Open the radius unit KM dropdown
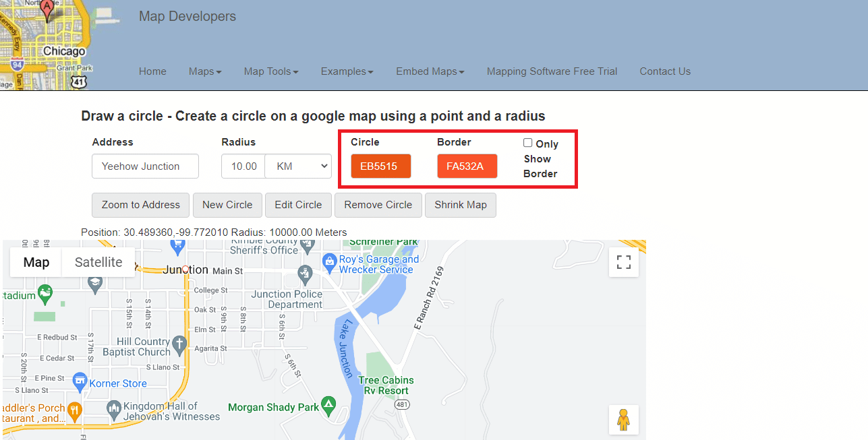The height and width of the screenshot is (440, 868). tap(298, 166)
